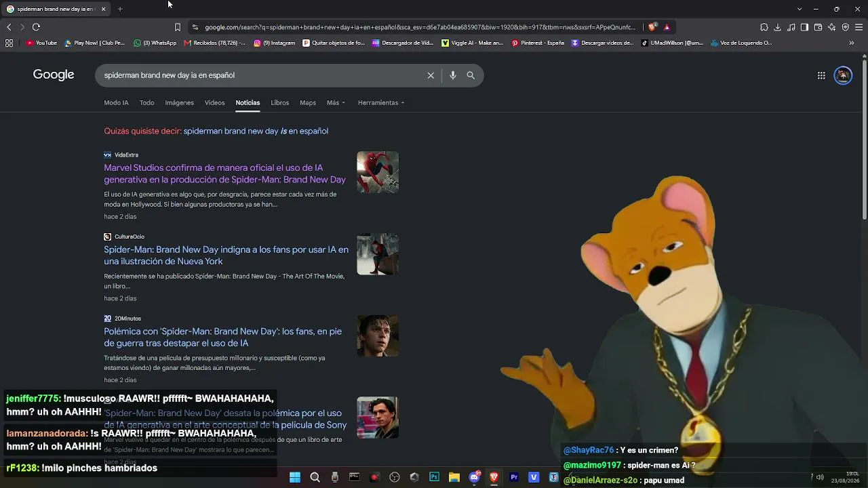The image size is (868, 488).
Task: Select the Noticias tab
Action: click(248, 103)
